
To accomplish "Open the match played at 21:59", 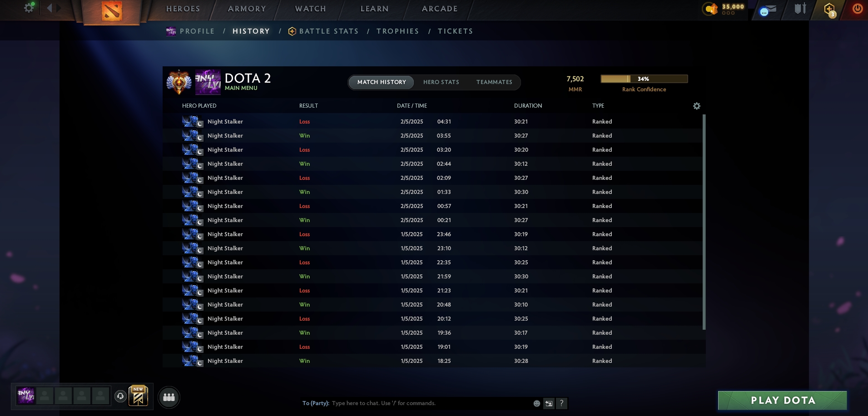I will point(432,277).
